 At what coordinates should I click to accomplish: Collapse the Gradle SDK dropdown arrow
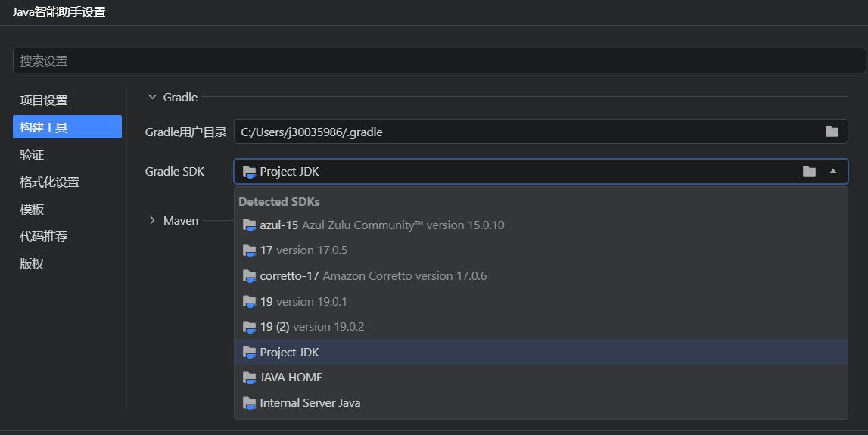833,172
